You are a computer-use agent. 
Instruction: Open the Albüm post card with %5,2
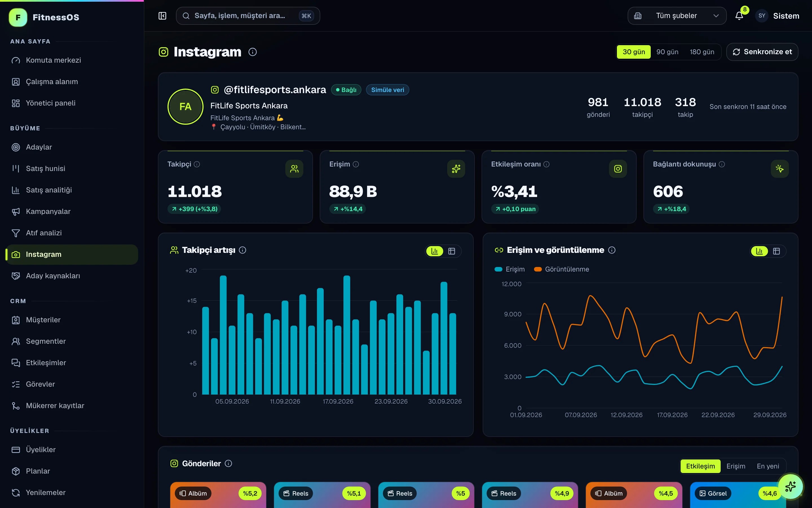218,495
